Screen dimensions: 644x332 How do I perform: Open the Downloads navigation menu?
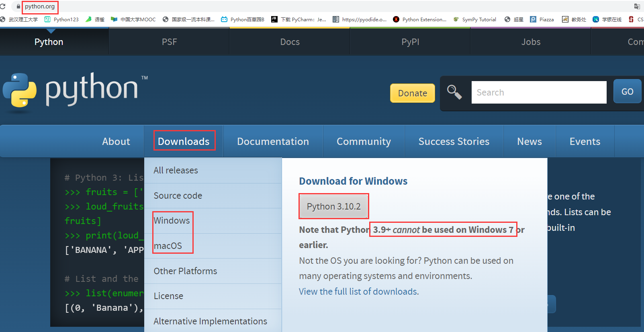[184, 141]
